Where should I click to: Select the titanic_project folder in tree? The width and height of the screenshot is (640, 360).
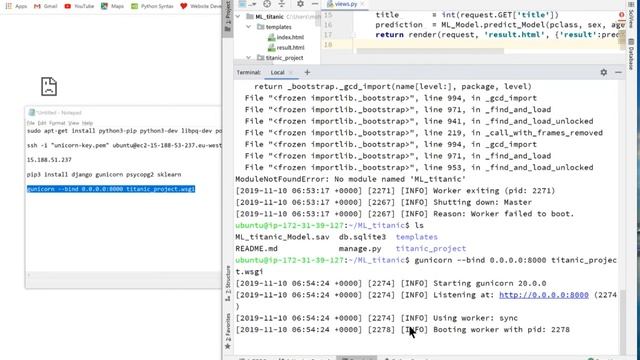284,58
